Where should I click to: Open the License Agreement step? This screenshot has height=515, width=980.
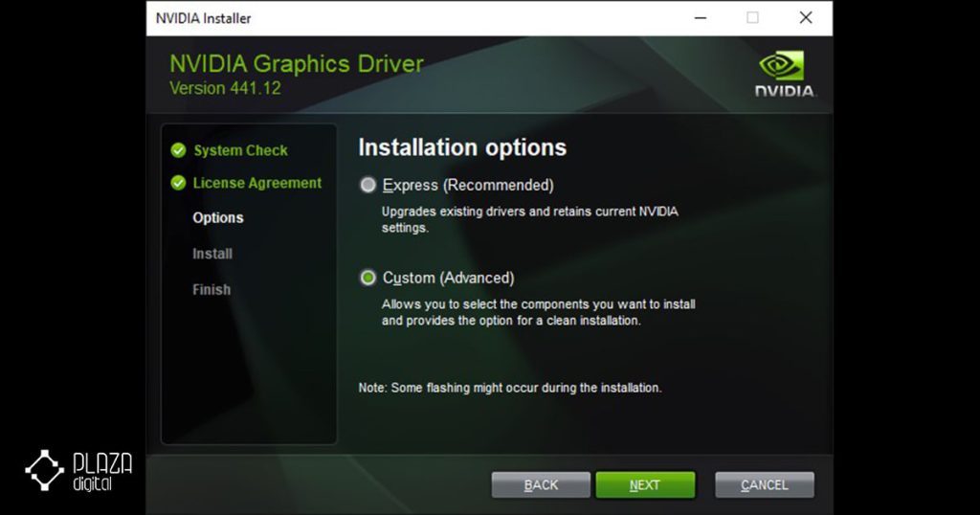click(256, 183)
